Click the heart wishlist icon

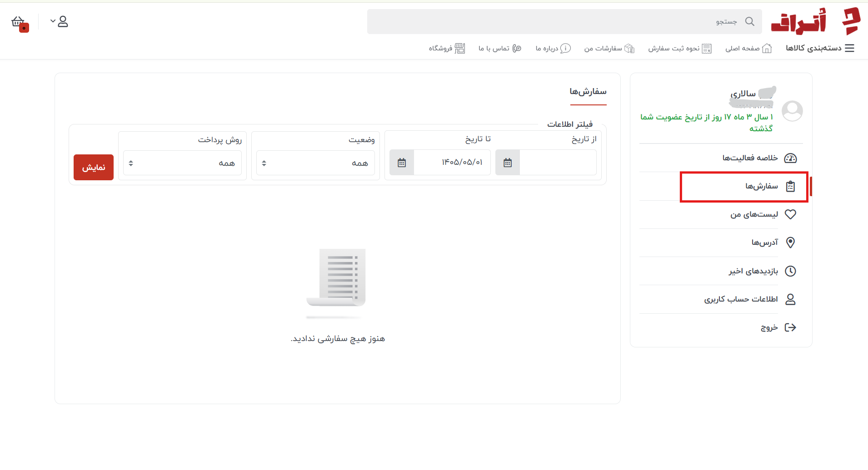click(791, 214)
